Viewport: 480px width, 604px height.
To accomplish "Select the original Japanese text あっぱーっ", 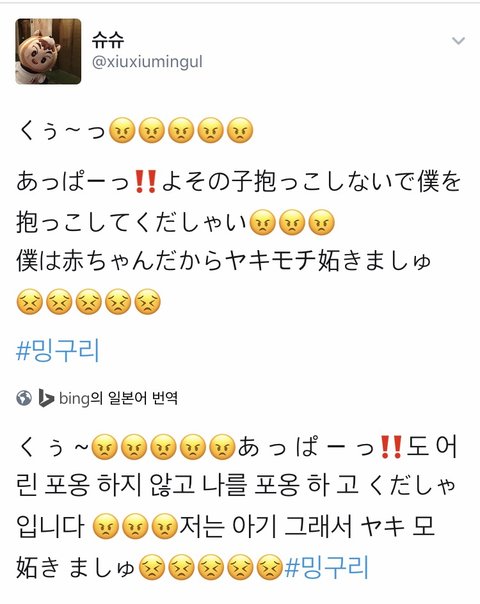I will [73, 182].
